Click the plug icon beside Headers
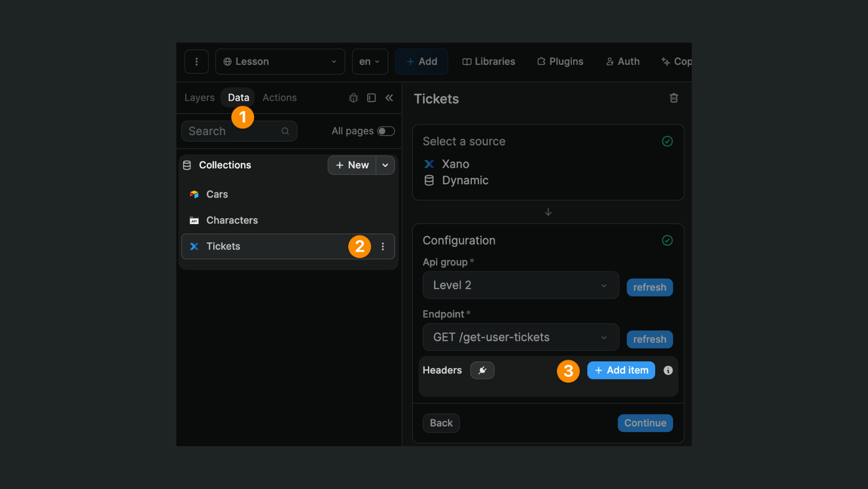 point(482,370)
